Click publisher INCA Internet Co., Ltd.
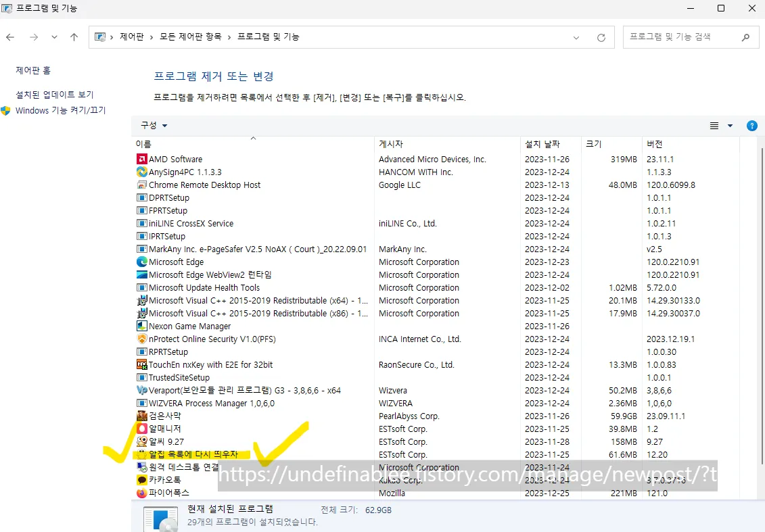Viewport: 765px width, 532px height. coord(419,339)
